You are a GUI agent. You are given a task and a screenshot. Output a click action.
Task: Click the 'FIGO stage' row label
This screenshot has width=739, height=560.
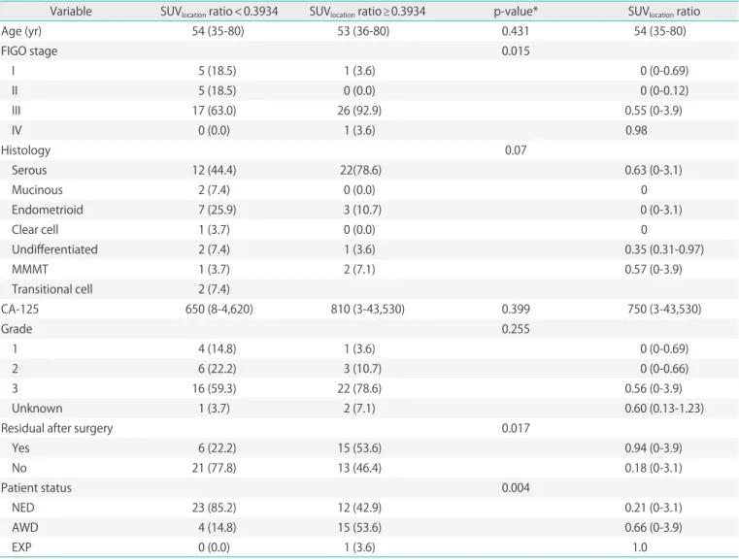tap(29, 50)
